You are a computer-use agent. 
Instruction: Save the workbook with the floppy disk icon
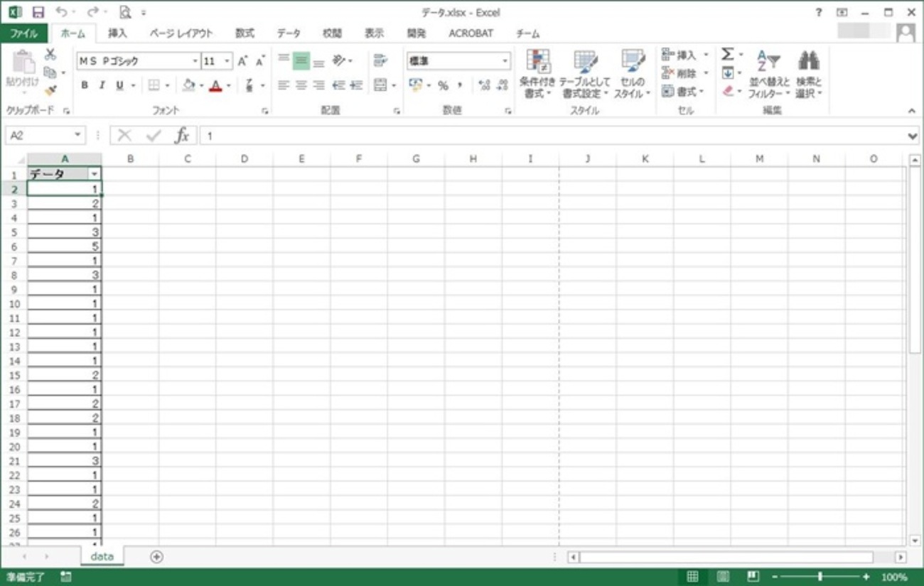pyautogui.click(x=38, y=12)
